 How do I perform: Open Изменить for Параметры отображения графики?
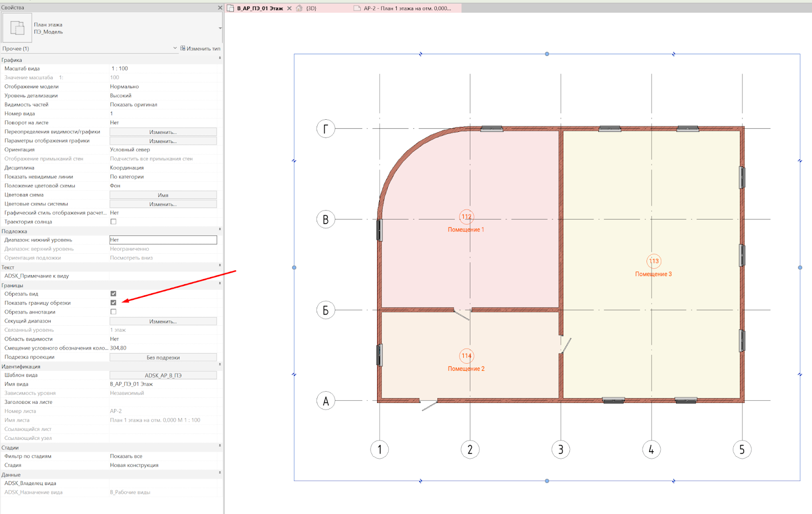pos(163,141)
